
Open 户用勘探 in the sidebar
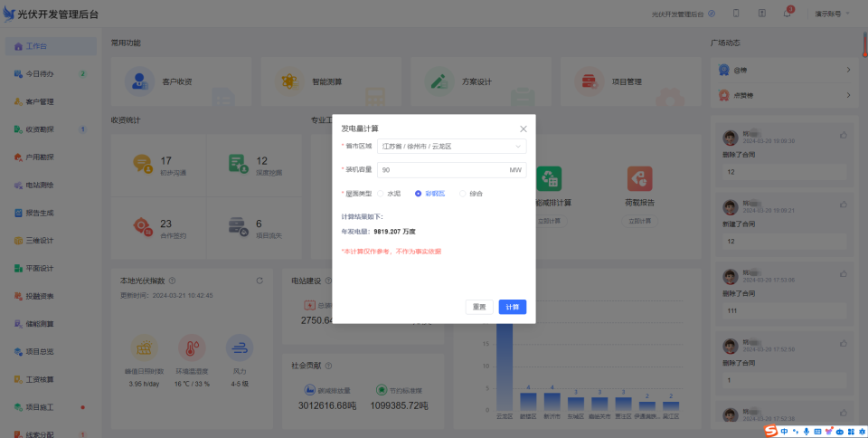click(51, 157)
